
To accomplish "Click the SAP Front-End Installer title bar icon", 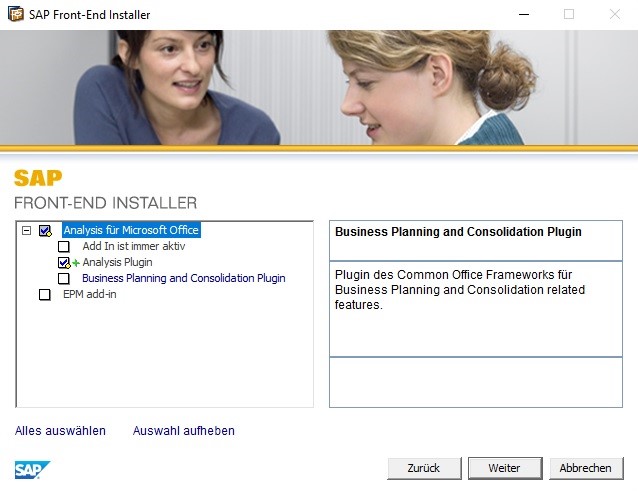I will click(x=15, y=14).
